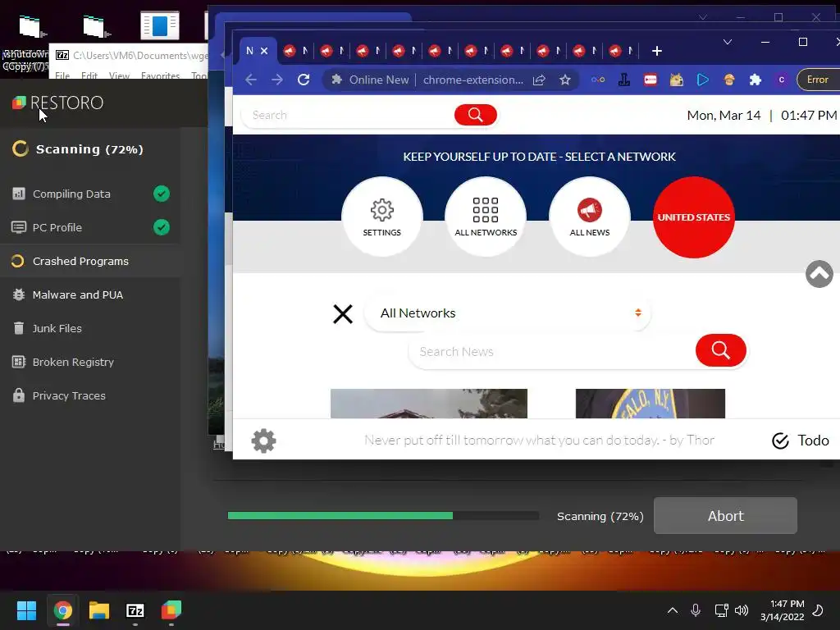Open Edit menu in 7-Zip window
The height and width of the screenshot is (630, 840).
click(89, 75)
